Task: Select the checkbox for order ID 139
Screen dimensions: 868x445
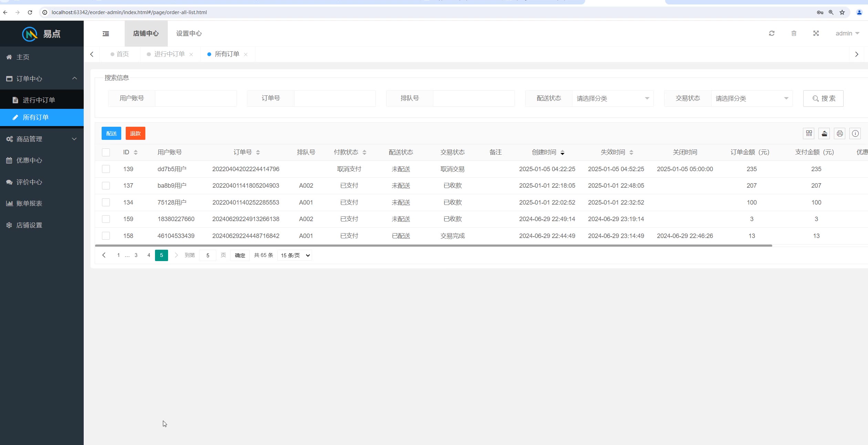Action: (x=106, y=169)
